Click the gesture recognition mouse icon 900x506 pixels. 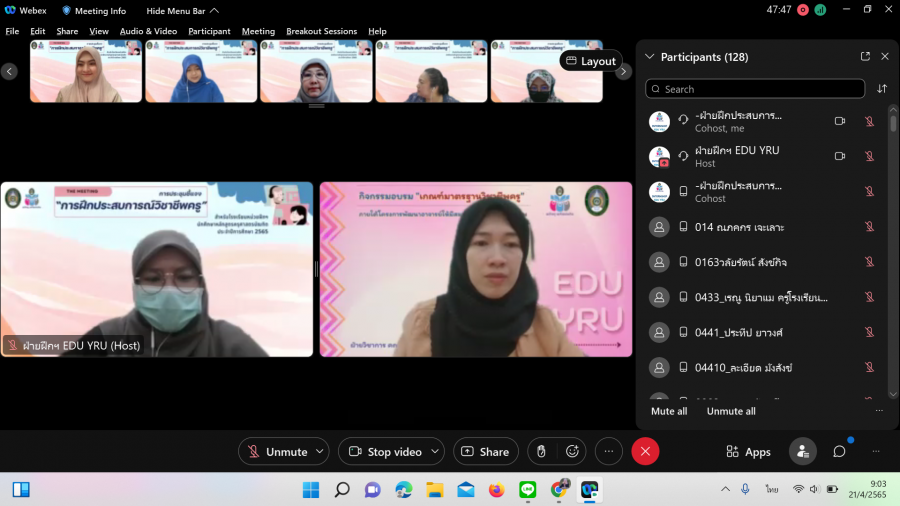(541, 452)
